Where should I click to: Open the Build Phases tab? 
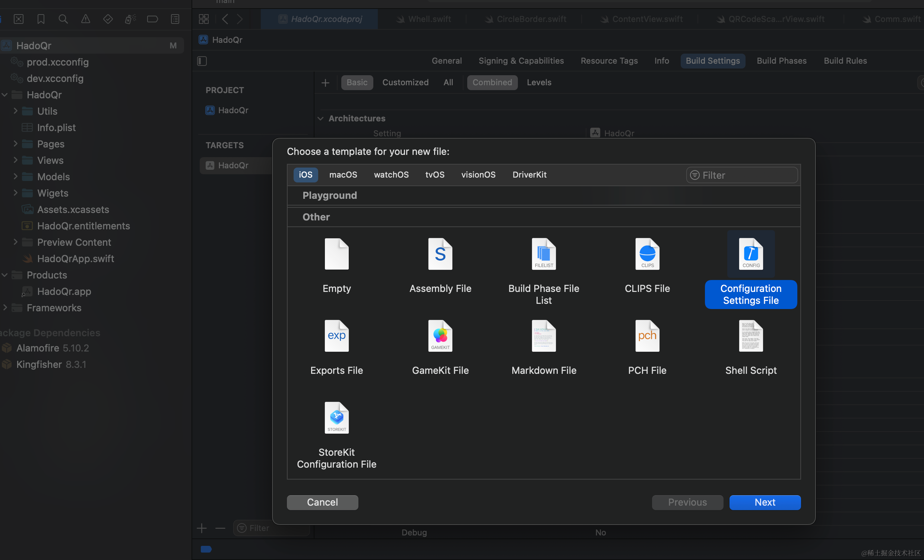coord(781,61)
